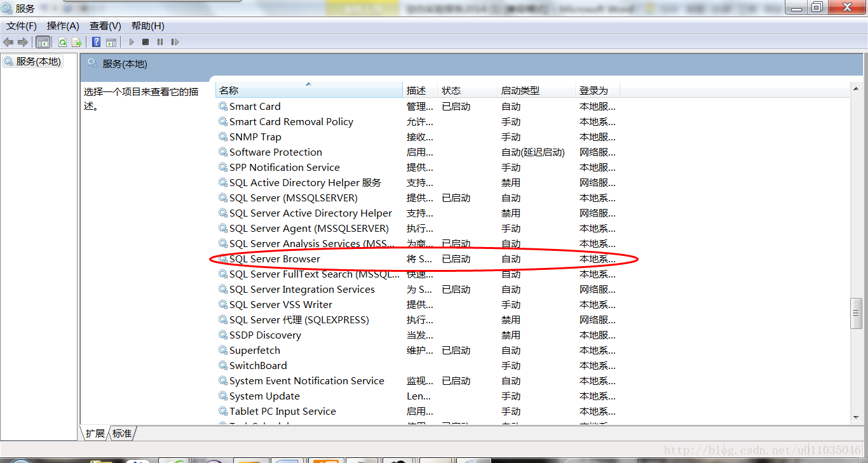Click gear icon in 服务(本地) panel header

[x=93, y=64]
